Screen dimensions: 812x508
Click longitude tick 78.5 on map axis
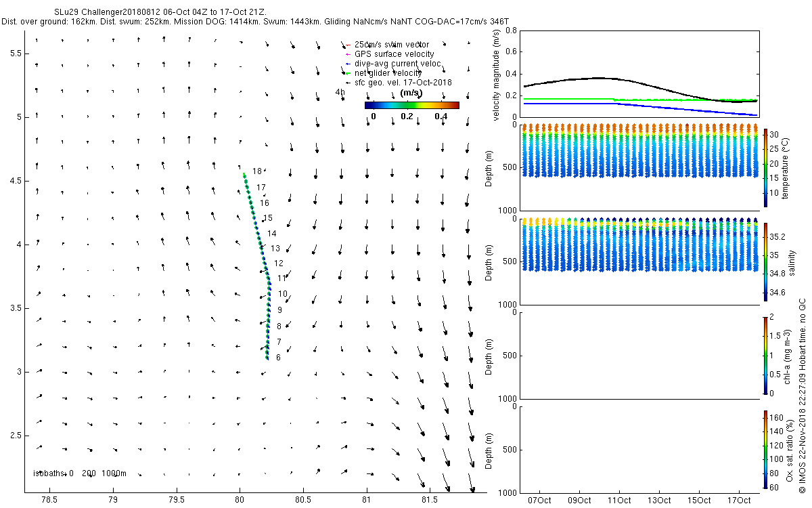pyautogui.click(x=49, y=501)
